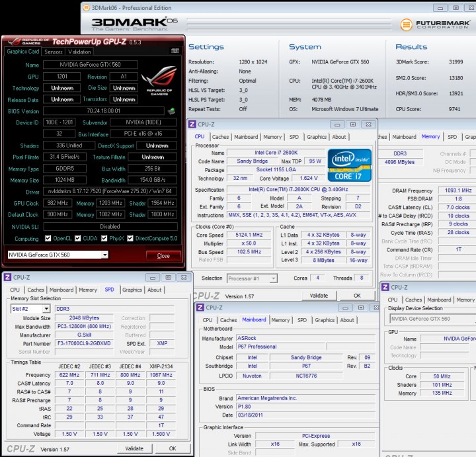Toggle the PhysX checkbox

104,238
